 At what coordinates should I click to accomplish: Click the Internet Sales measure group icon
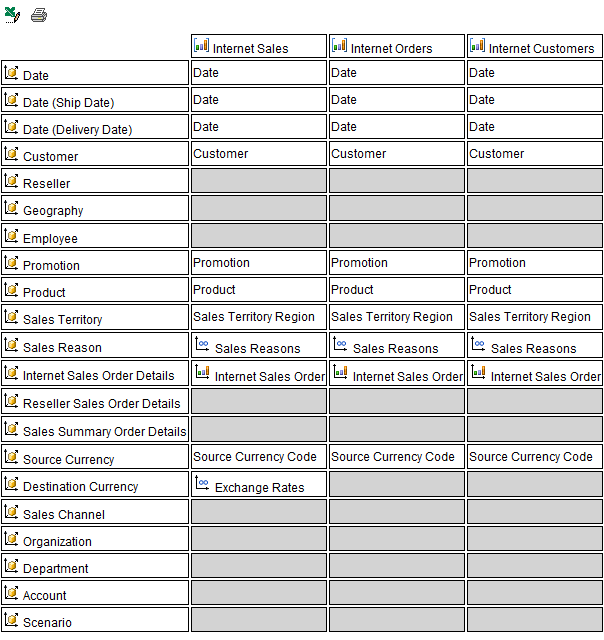coord(201,46)
